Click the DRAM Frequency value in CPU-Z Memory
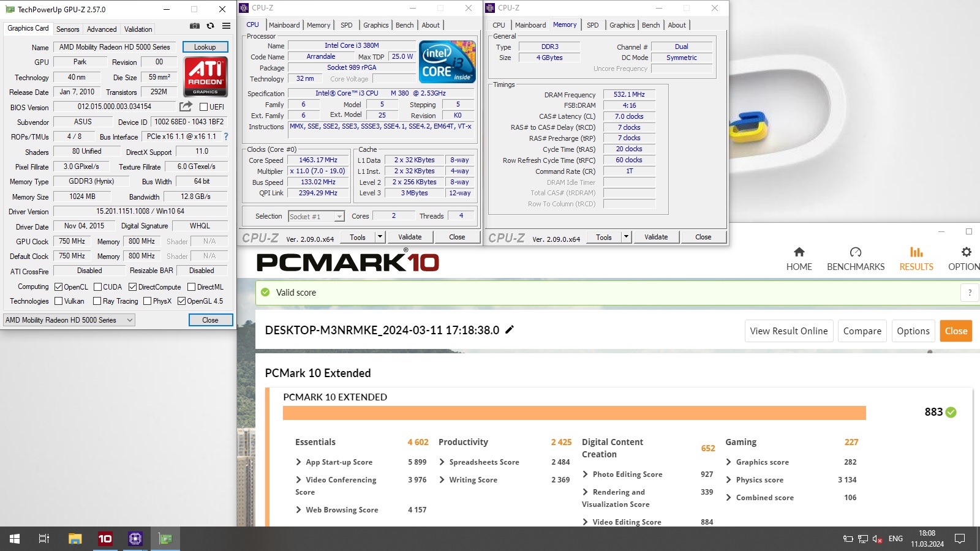 point(629,94)
